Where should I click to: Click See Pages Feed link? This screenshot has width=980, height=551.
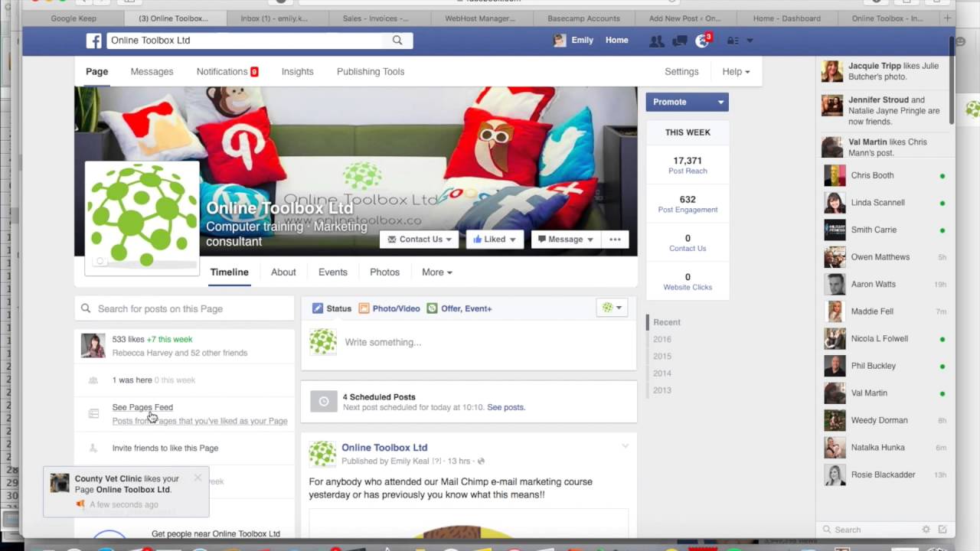coord(142,408)
